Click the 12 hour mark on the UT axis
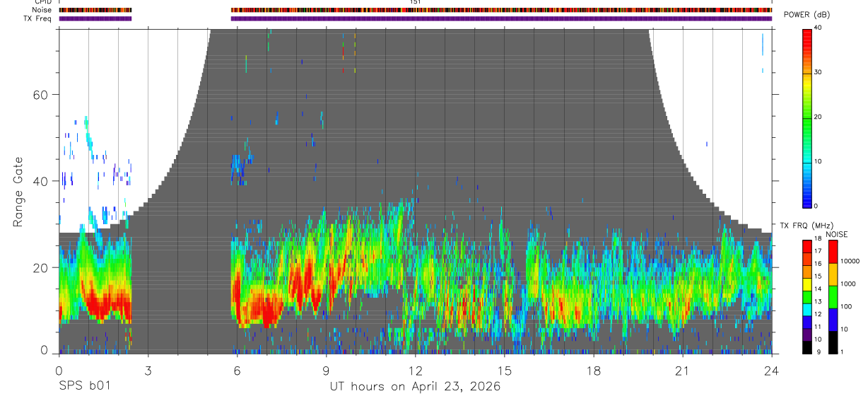The width and height of the screenshot is (868, 401). (415, 370)
